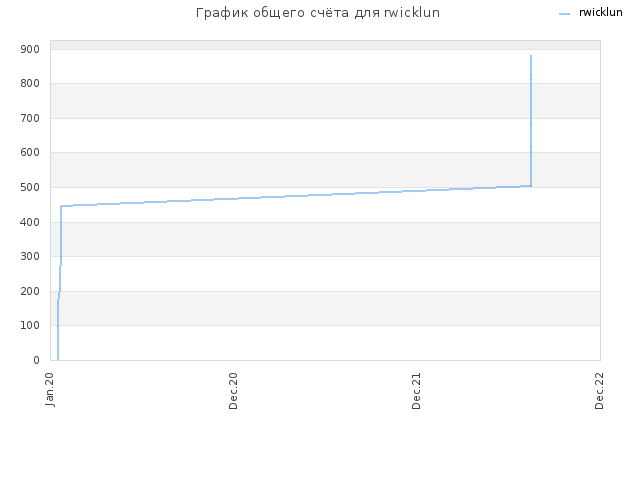Click the 300 y-axis label
The image size is (640, 480).
pos(30,256)
